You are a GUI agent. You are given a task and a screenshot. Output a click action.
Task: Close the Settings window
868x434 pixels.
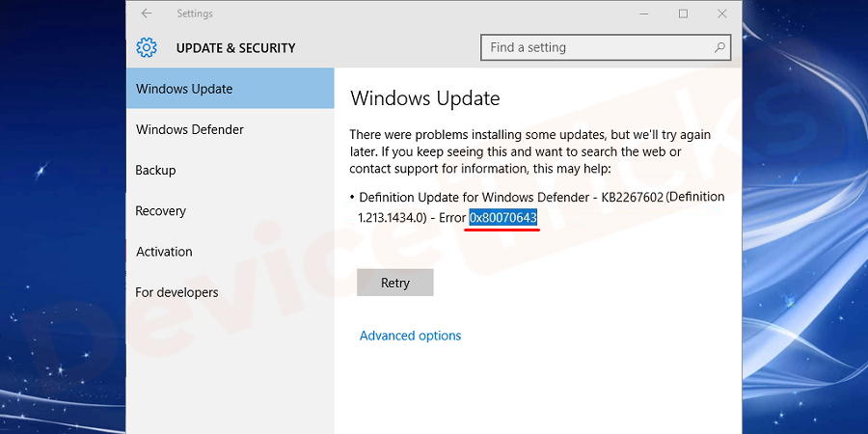coord(721,14)
